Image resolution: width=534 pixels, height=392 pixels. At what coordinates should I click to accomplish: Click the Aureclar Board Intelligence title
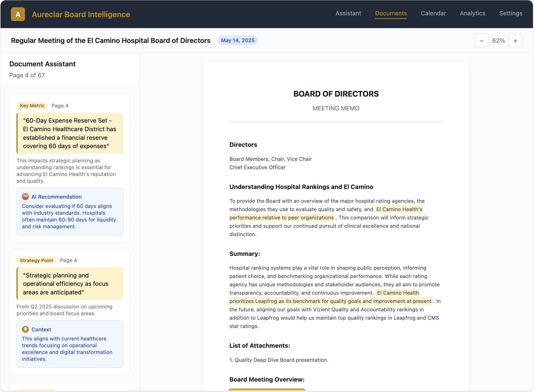tap(81, 14)
